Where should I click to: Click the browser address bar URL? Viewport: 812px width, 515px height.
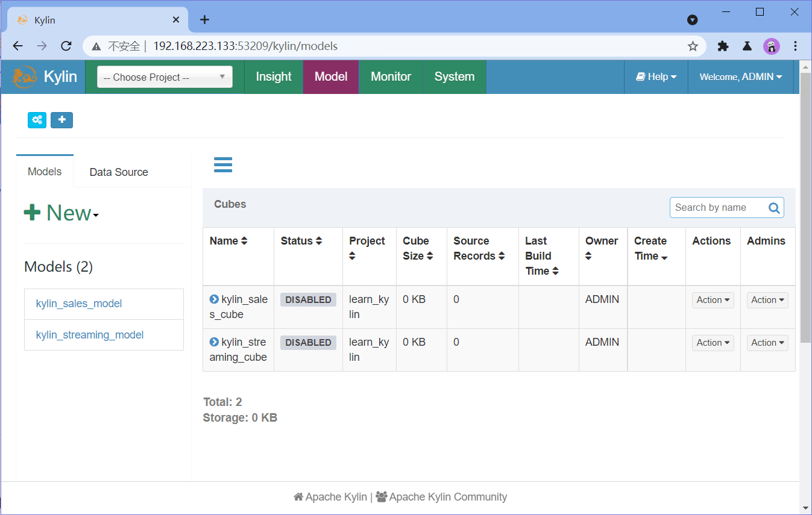click(x=245, y=46)
